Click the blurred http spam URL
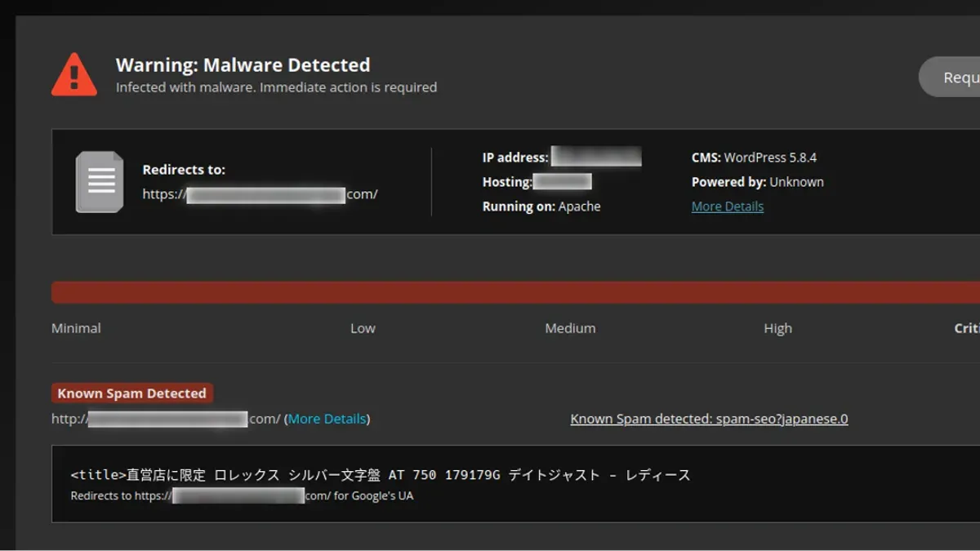The width and height of the screenshot is (980, 551). click(166, 419)
